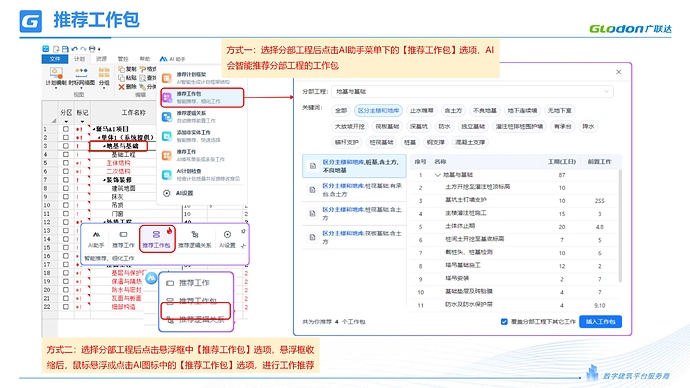Screen dimensions: 690x388
Task: Open the 文件 tab
Action: click(55, 59)
